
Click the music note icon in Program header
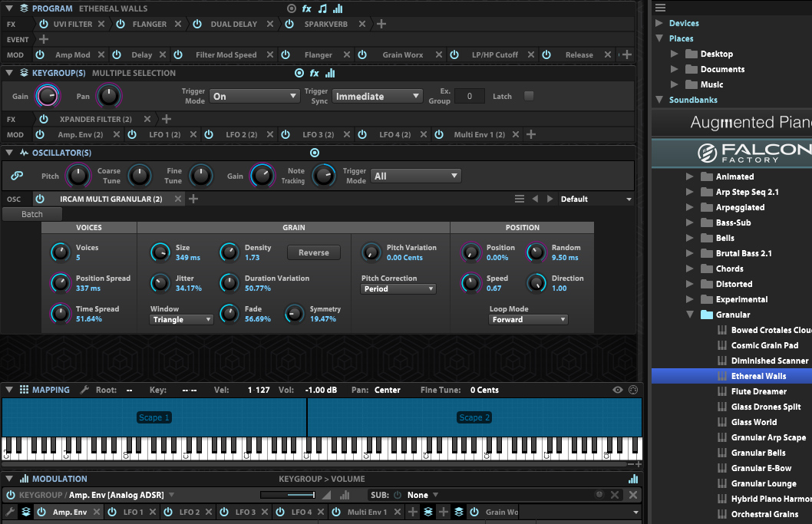(x=322, y=8)
